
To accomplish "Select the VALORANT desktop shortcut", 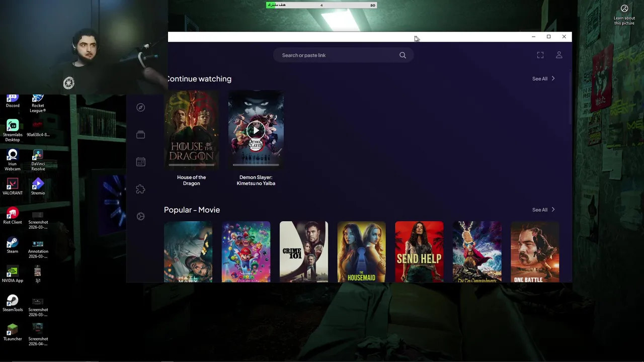I will [13, 187].
